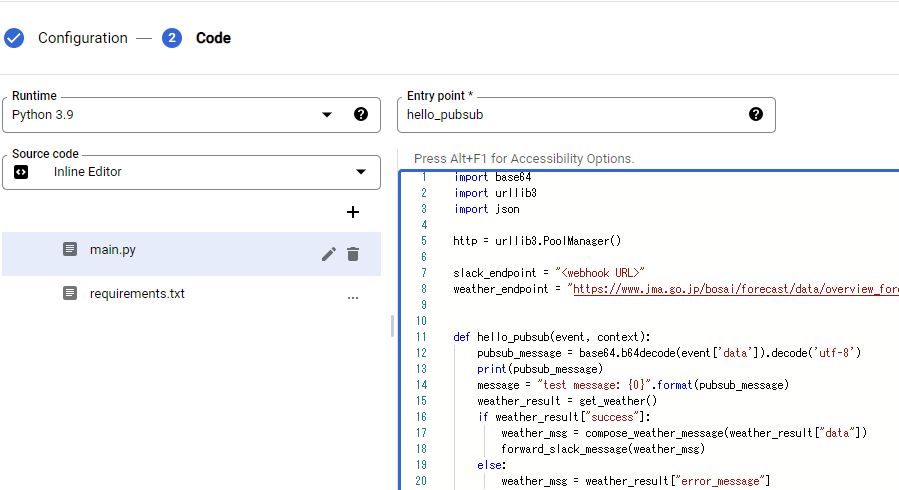Click the plus icon to add file
The image size is (899, 490).
pyautogui.click(x=352, y=212)
